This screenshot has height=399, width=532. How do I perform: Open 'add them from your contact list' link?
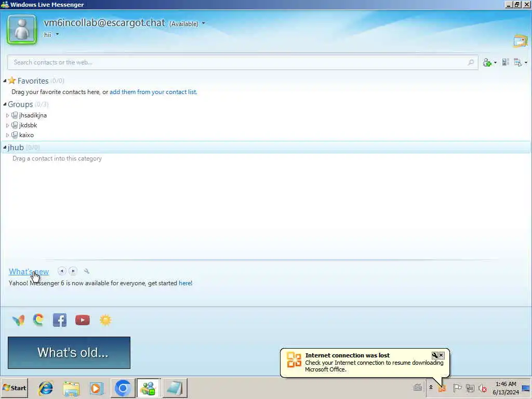tap(153, 92)
